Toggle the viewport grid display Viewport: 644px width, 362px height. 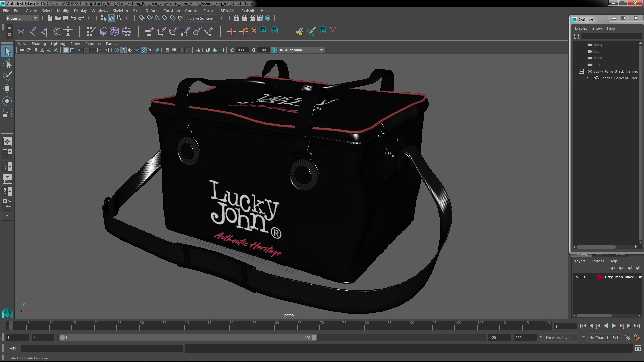click(x=66, y=50)
